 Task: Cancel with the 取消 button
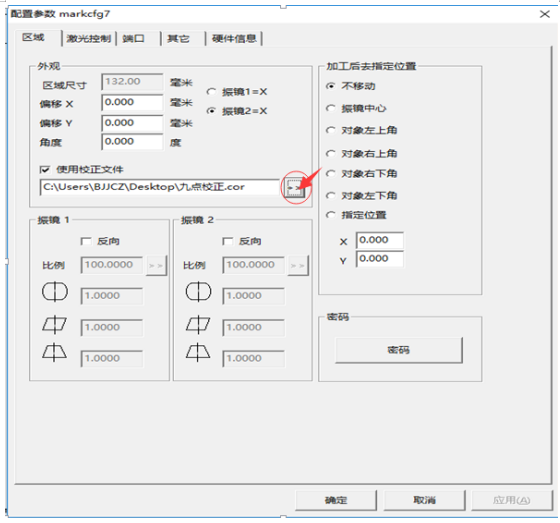(x=424, y=500)
